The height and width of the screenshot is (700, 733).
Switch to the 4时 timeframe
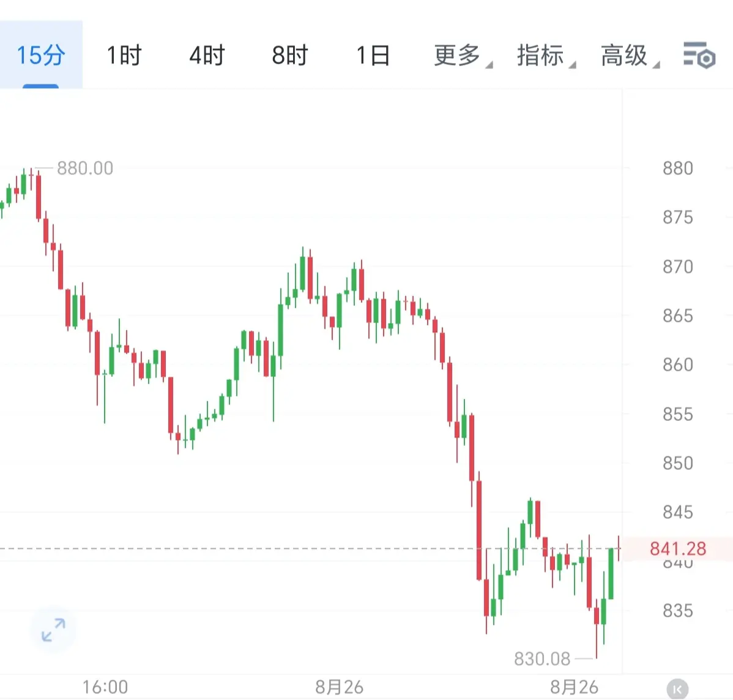[207, 55]
